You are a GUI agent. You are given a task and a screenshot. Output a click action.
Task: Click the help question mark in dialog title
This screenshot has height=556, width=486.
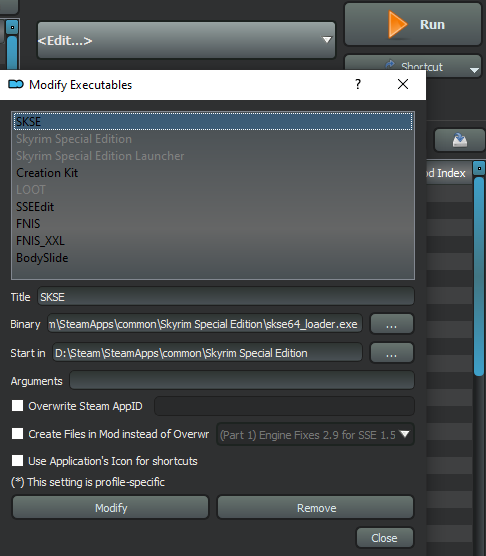pyautogui.click(x=358, y=84)
